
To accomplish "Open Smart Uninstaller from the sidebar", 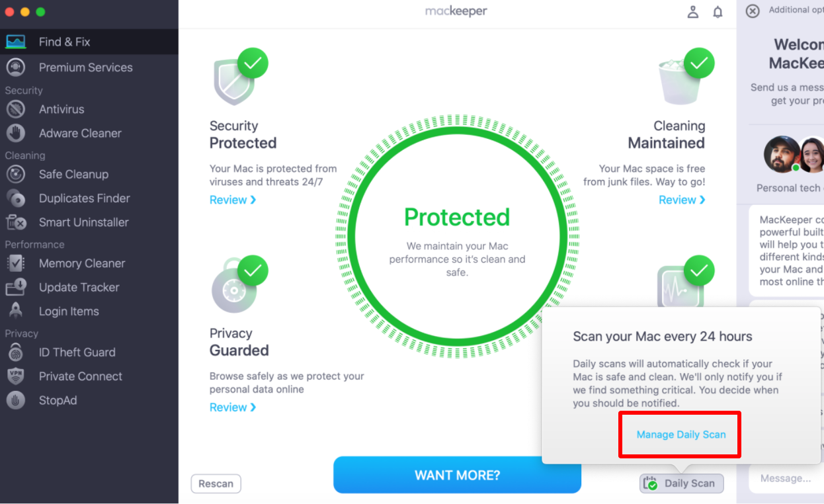I will click(89, 222).
